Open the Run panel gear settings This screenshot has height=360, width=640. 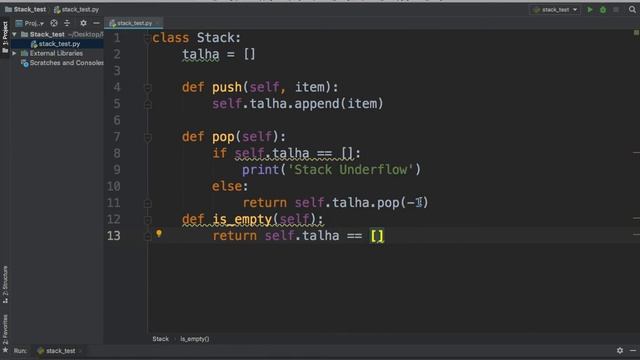pyautogui.click(x=620, y=350)
